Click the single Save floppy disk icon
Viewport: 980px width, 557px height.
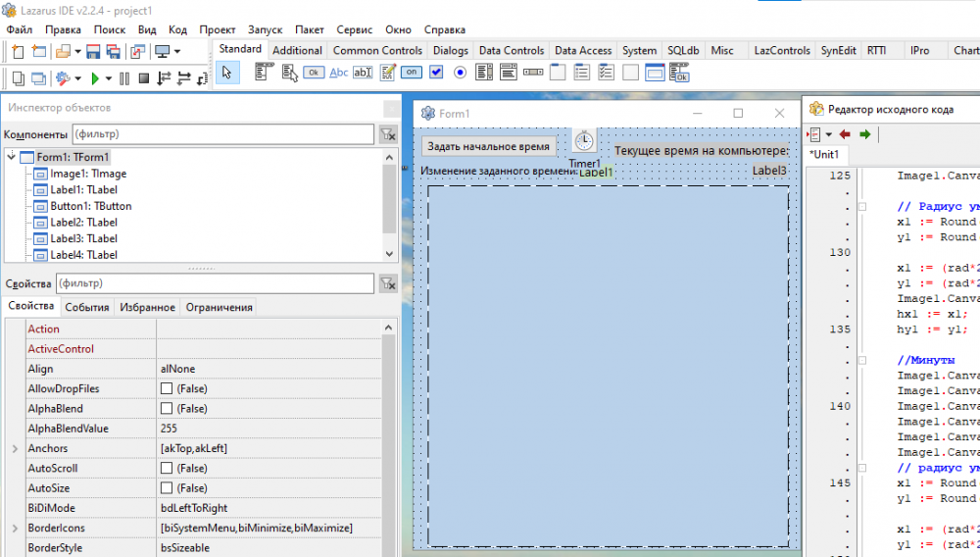point(93,51)
